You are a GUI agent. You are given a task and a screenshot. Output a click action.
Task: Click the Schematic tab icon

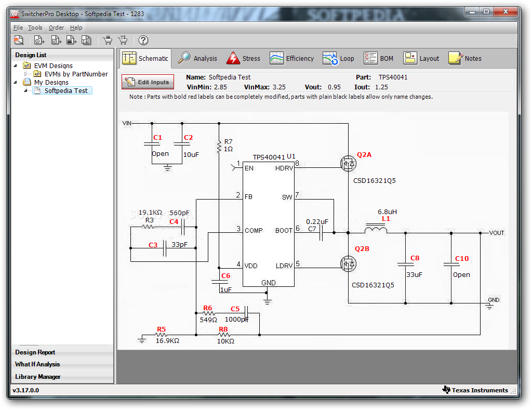pos(129,58)
